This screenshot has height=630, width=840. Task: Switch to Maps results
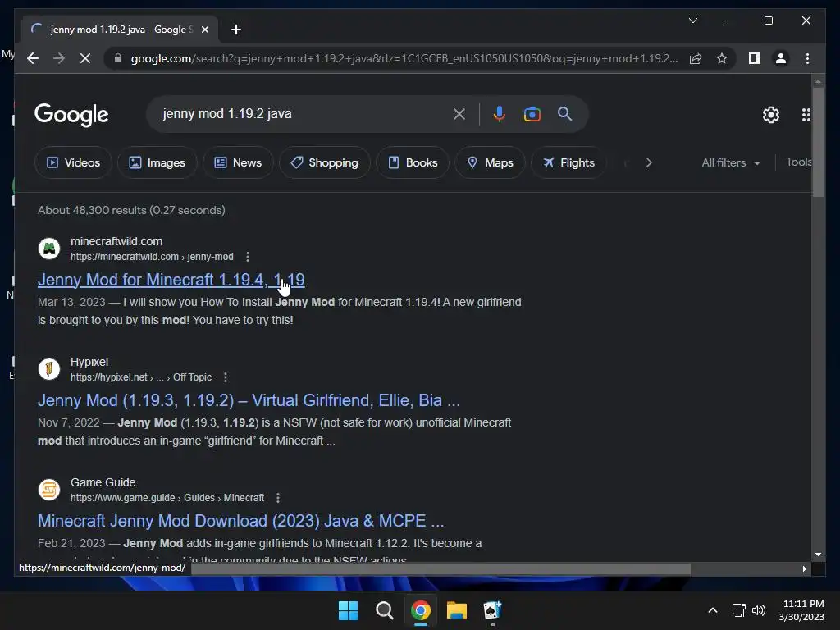(490, 162)
